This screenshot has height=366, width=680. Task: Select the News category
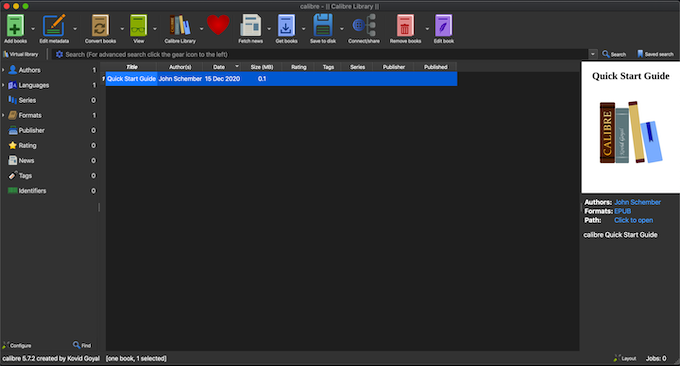click(26, 160)
